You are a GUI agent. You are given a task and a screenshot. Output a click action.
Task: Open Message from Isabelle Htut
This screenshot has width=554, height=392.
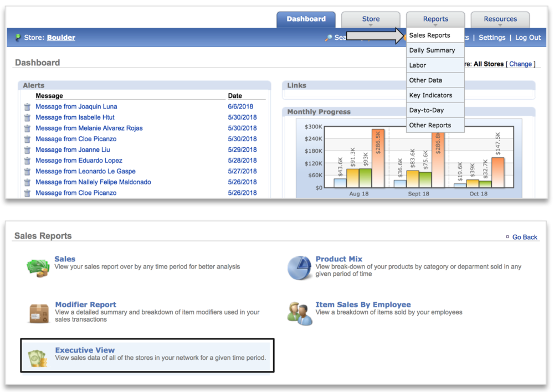coord(75,117)
